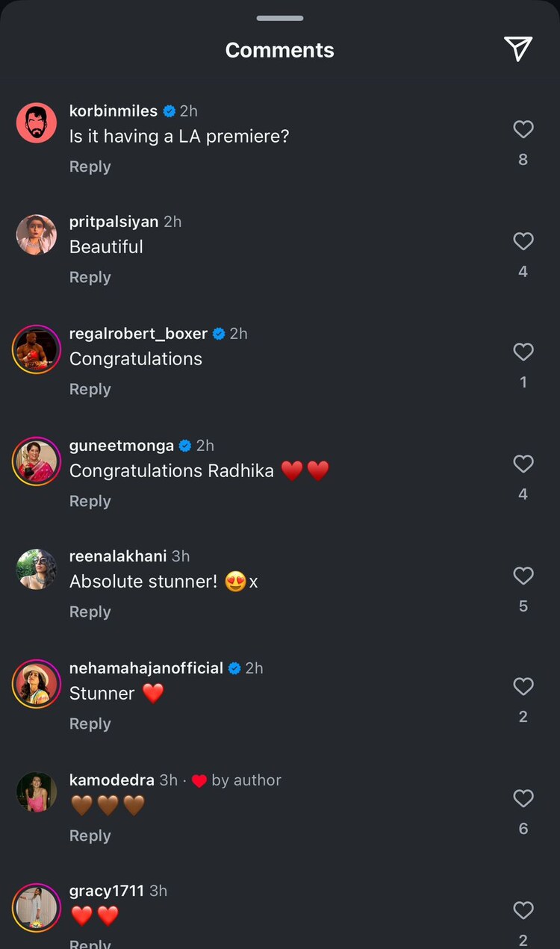The width and height of the screenshot is (560, 949).
Task: Open kamodedra username profile link
Action: click(112, 780)
